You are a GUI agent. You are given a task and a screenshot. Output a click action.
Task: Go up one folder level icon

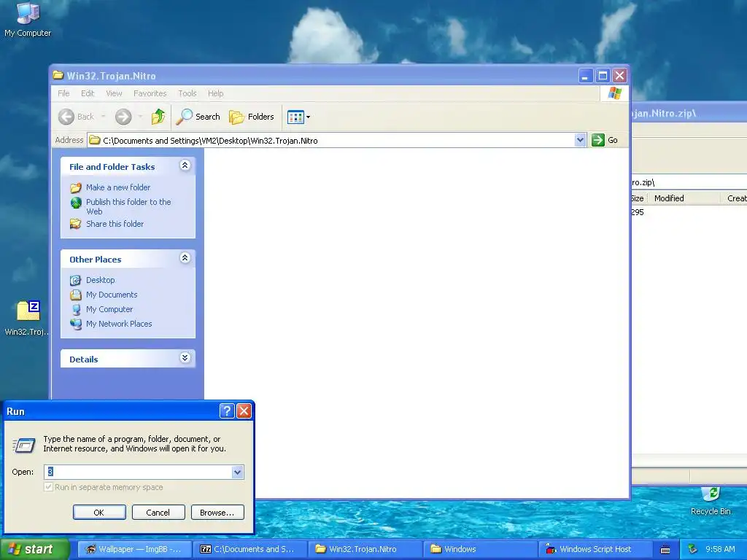click(x=158, y=117)
